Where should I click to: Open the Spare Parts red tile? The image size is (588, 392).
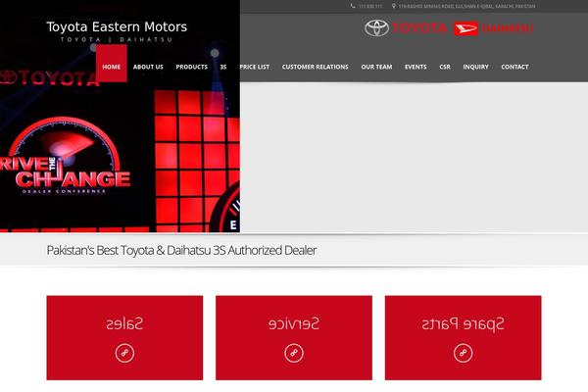pos(464,337)
